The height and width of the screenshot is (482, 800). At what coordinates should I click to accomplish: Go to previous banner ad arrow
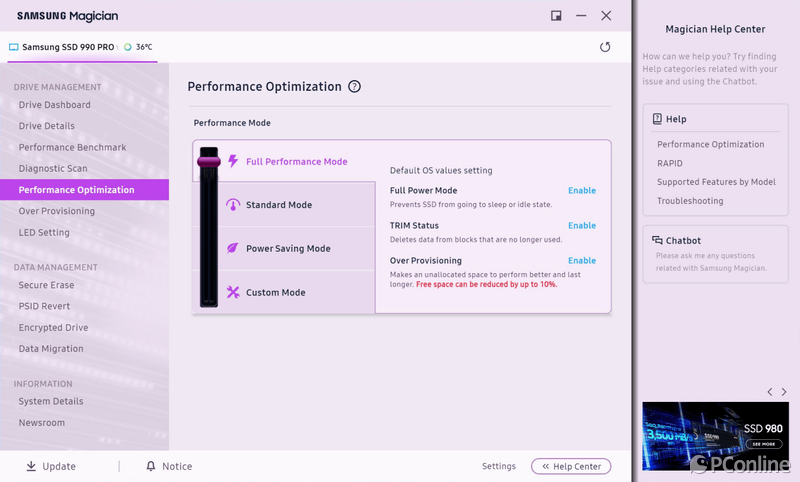[769, 392]
